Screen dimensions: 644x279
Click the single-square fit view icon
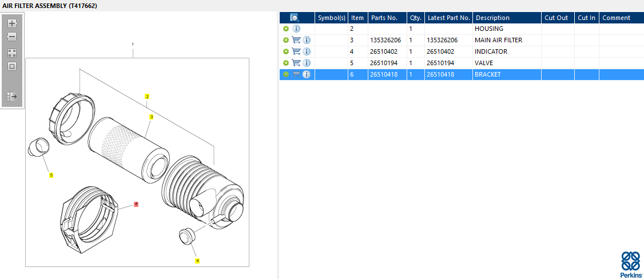11,66
